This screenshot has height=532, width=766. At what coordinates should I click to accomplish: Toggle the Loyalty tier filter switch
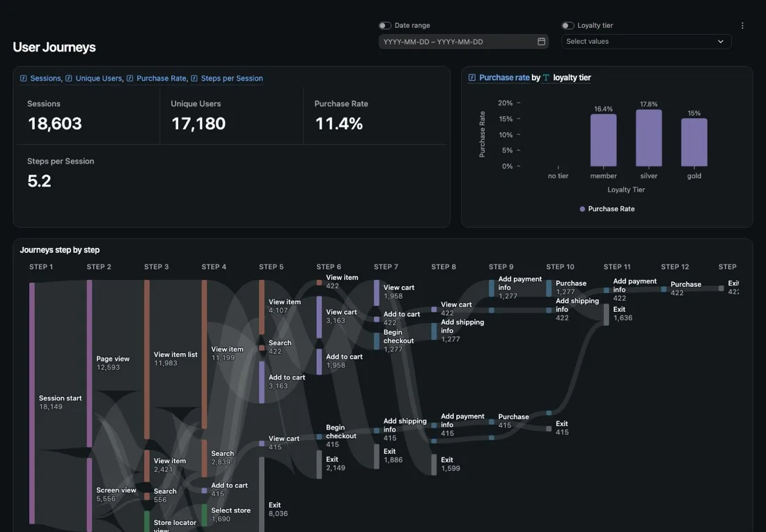[x=568, y=25]
